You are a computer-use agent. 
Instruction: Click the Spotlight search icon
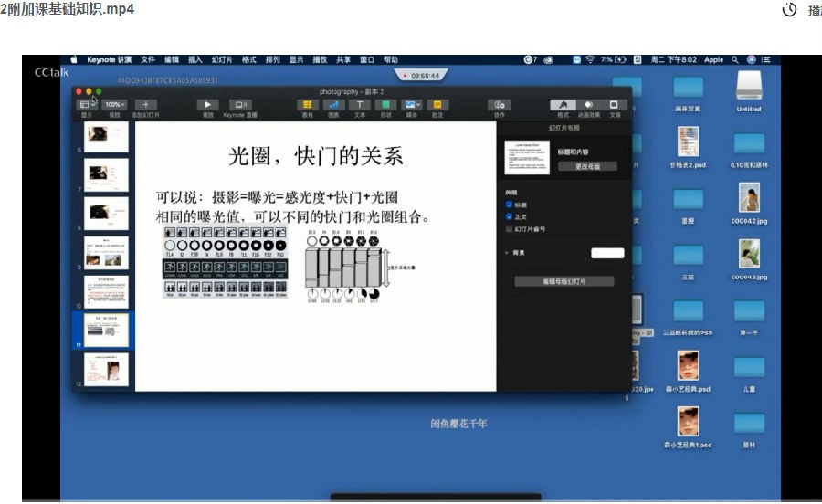pyautogui.click(x=735, y=59)
